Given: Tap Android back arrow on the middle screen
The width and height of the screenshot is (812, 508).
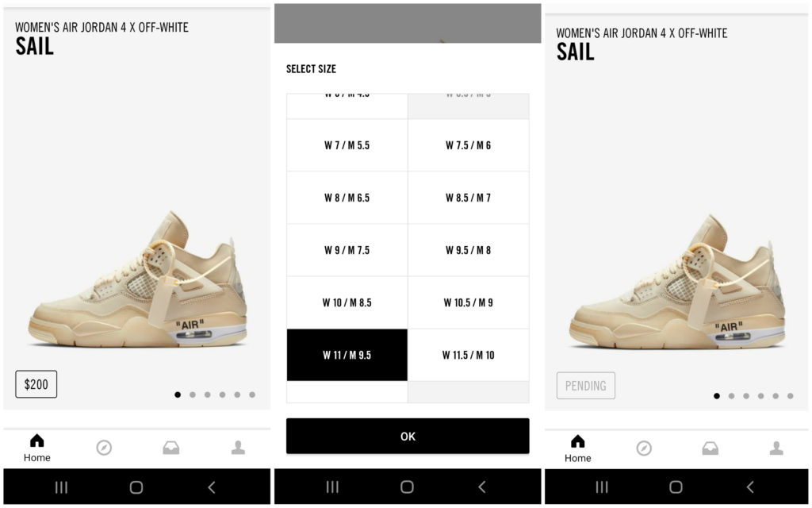Looking at the screenshot, I should click(x=482, y=487).
